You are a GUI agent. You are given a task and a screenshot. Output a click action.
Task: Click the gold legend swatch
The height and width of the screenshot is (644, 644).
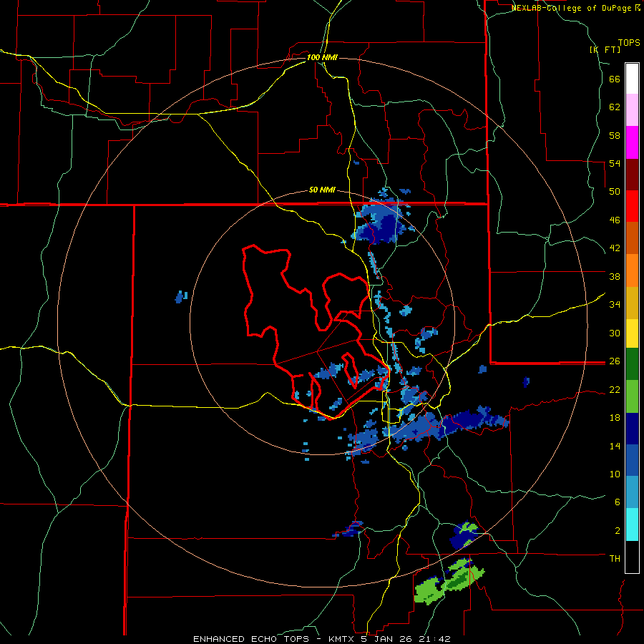pos(632,303)
